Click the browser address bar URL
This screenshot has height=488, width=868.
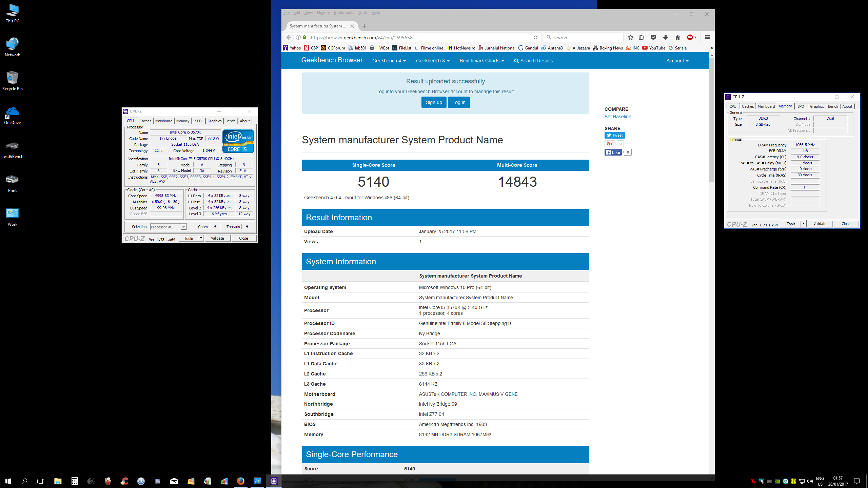point(361,37)
